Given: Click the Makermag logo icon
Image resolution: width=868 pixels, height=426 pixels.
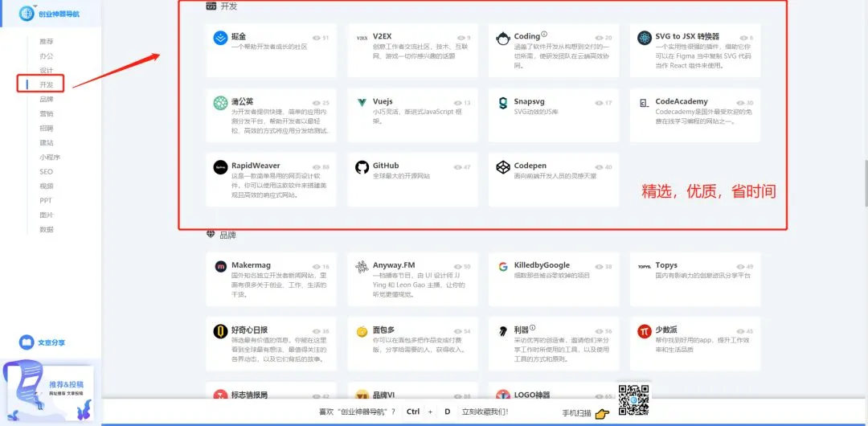Looking at the screenshot, I should click(220, 267).
